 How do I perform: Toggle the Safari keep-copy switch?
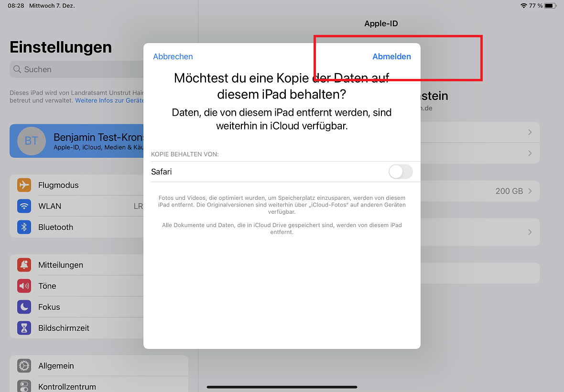[x=401, y=172]
